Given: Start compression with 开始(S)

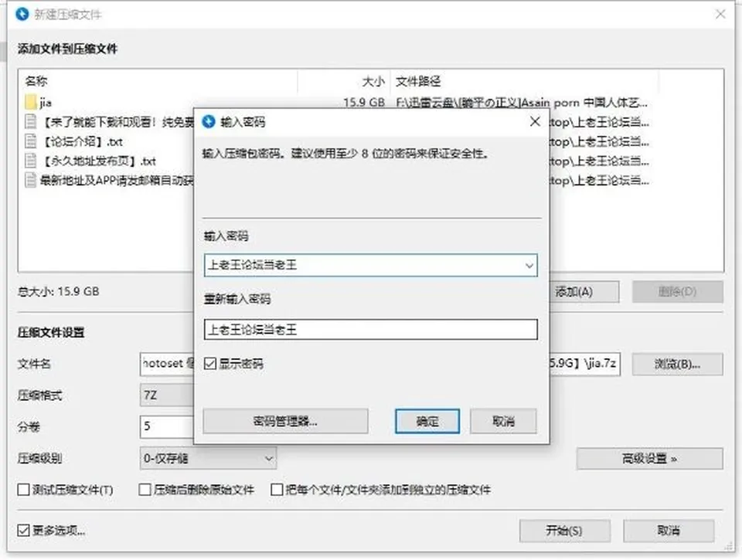Looking at the screenshot, I should click(x=564, y=531).
